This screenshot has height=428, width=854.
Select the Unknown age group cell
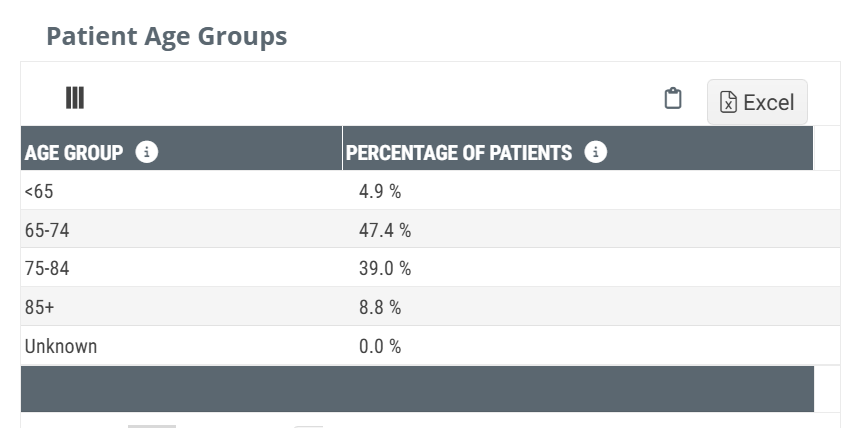click(x=61, y=347)
